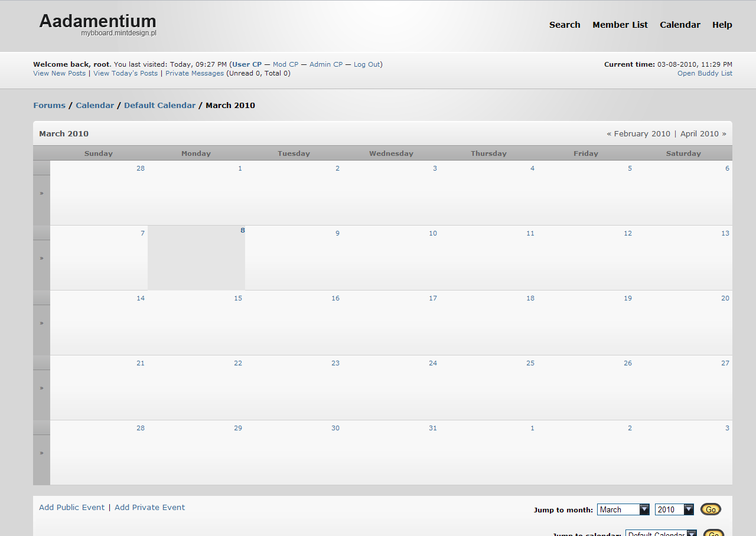Open Private Messages link

194,73
